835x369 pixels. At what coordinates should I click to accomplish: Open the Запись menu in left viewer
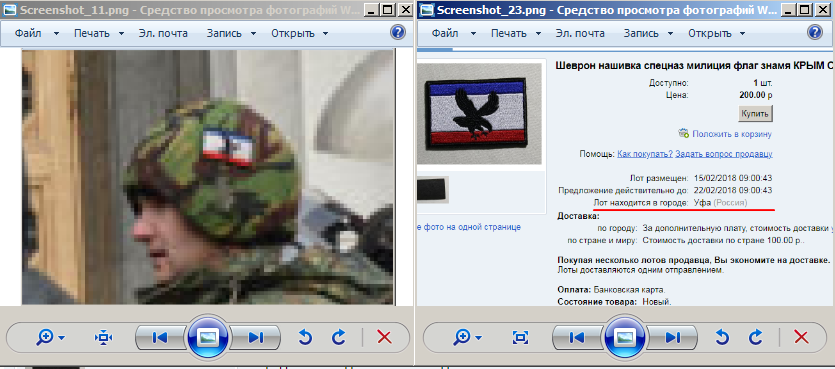tap(231, 33)
